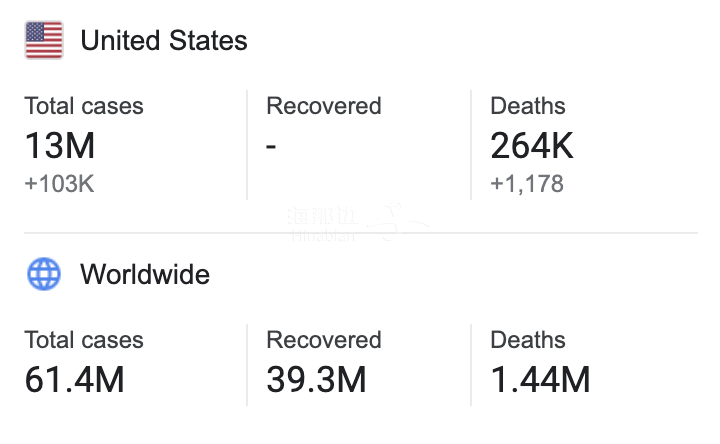The image size is (720, 444).
Task: Click the faint watermark logo in the center
Action: [x=350, y=222]
